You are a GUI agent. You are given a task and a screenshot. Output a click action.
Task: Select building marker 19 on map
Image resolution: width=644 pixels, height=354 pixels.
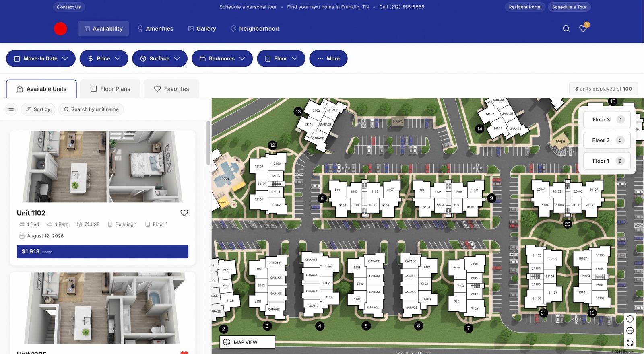click(592, 313)
